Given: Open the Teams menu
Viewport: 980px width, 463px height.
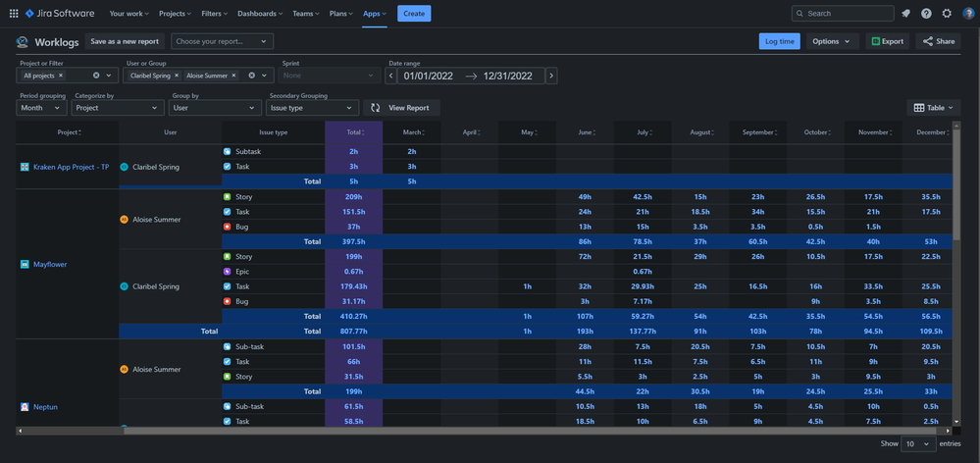Looking at the screenshot, I should pos(306,13).
